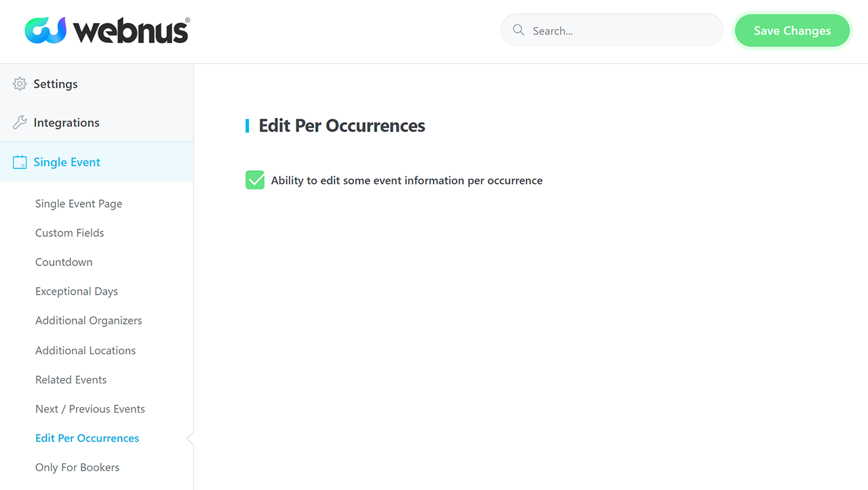Screen dimensions: 868x490
Task: Click the search magnifier icon
Action: 519,31
